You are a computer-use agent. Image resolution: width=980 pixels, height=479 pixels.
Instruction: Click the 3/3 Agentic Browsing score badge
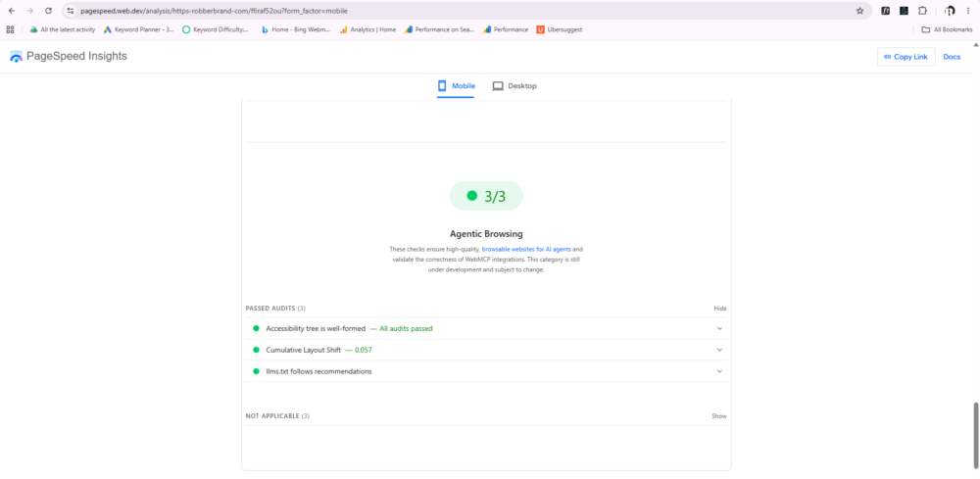(x=486, y=196)
